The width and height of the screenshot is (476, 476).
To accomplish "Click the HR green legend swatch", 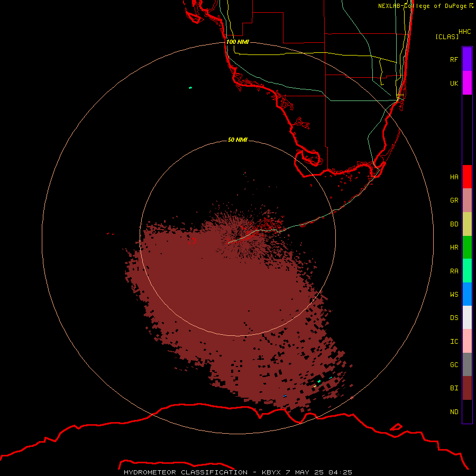I will [467, 248].
